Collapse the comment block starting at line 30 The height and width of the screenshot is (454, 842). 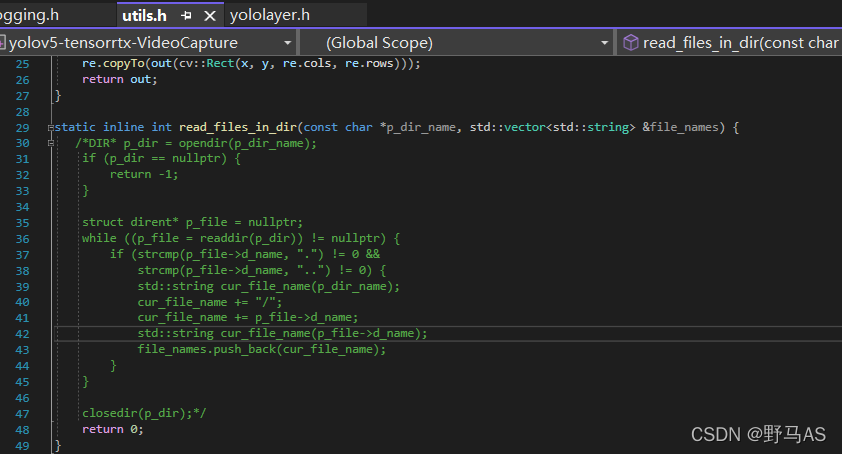[49, 143]
